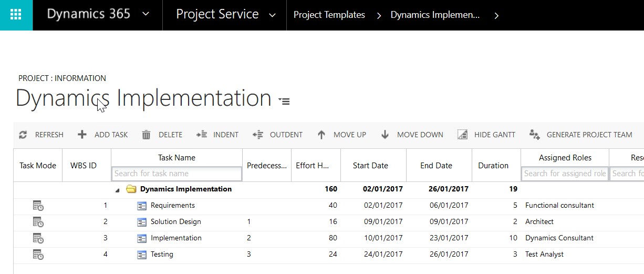Click HIDE GANTT label
644x274 pixels.
[x=495, y=135]
